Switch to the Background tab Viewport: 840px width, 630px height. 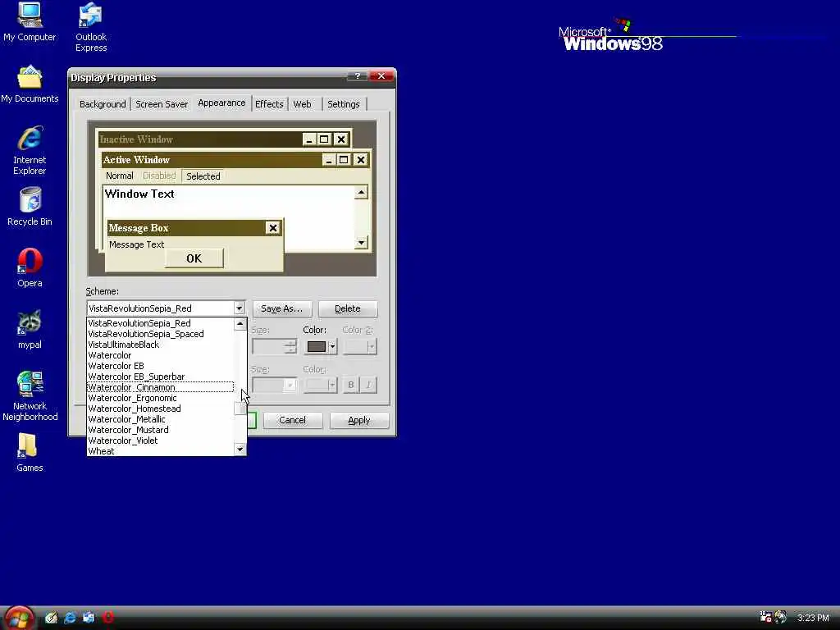pos(103,104)
